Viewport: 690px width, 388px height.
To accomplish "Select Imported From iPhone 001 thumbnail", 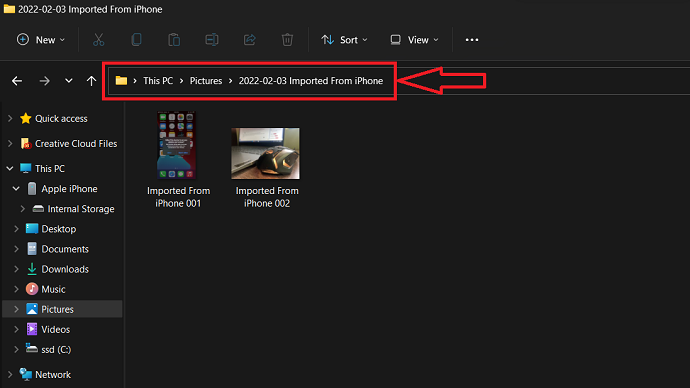I will point(176,145).
